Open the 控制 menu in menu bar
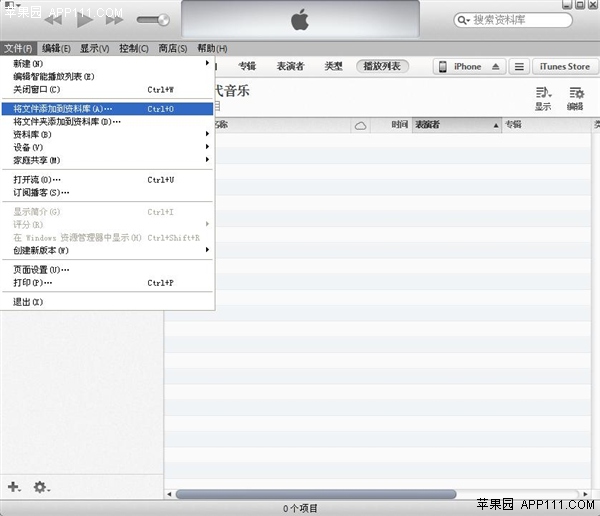Screen dimensions: 600x516 (133, 48)
